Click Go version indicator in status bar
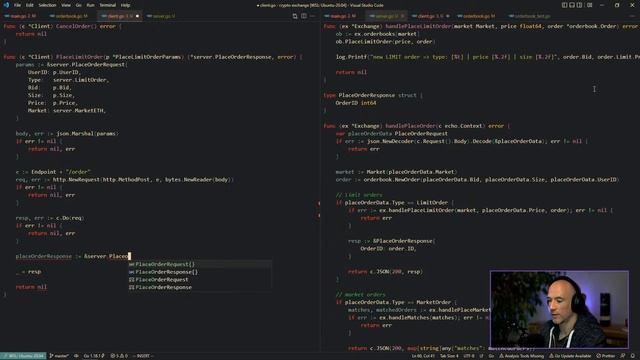The width and height of the screenshot is (640, 360). [x=94, y=356]
